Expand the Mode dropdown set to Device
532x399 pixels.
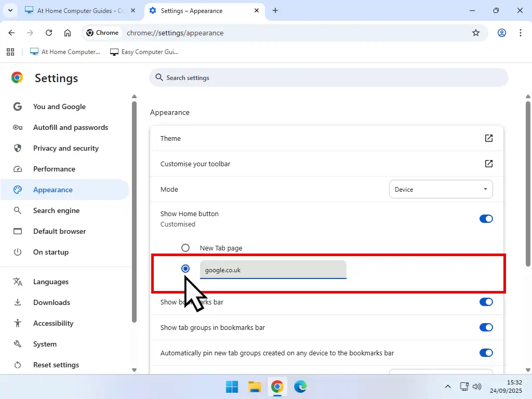point(441,190)
